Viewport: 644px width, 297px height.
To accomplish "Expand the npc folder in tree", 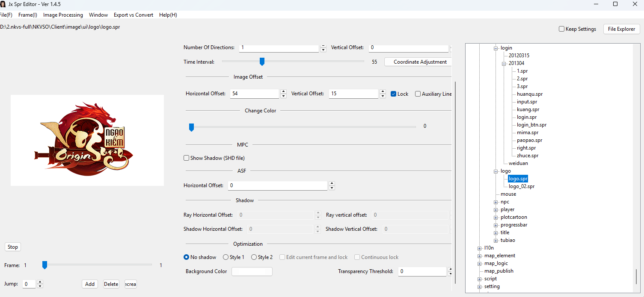I will click(496, 202).
